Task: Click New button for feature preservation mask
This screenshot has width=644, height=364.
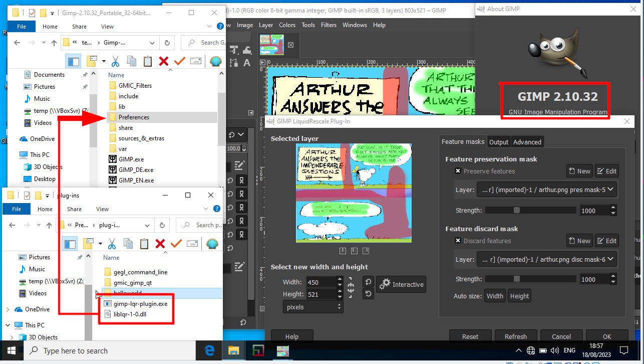Action: [x=579, y=171]
